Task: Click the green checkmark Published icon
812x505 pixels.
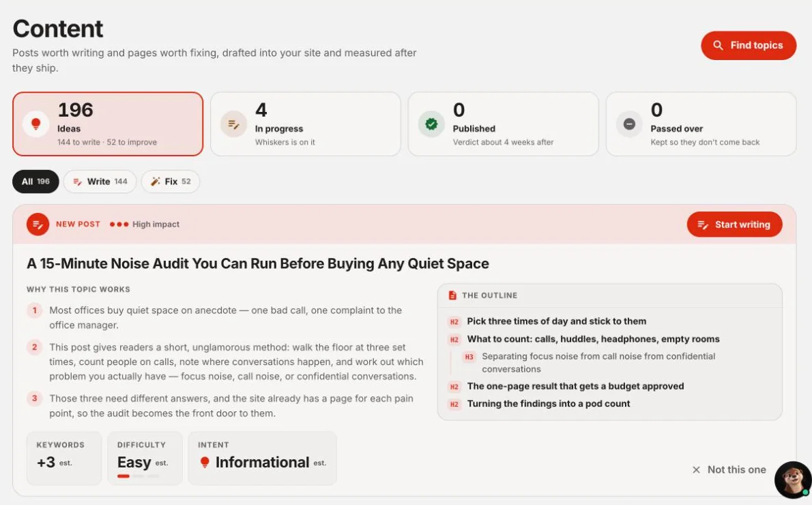Action: (x=431, y=124)
